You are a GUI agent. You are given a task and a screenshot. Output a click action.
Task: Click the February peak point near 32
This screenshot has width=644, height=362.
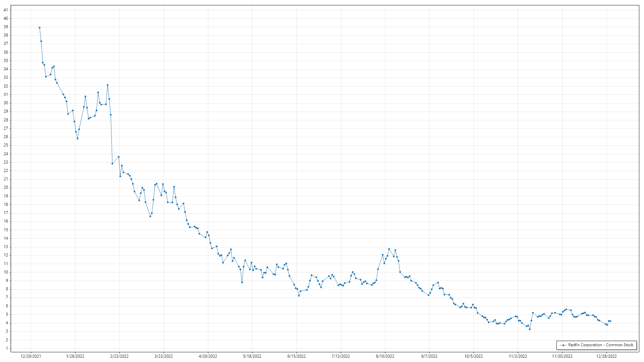tap(107, 85)
